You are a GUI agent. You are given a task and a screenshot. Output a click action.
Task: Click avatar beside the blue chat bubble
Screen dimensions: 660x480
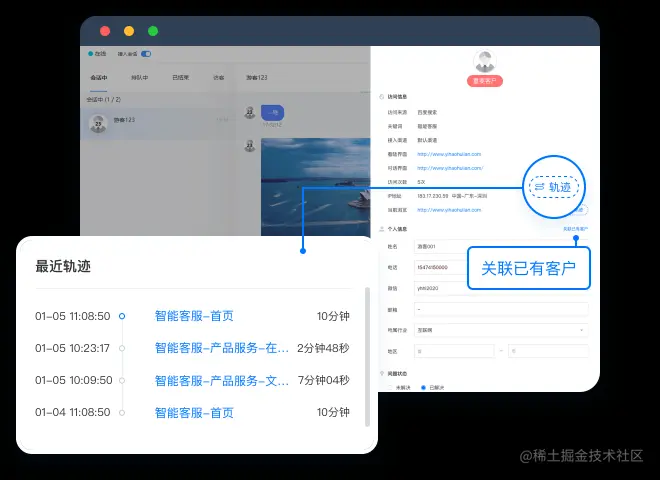click(250, 112)
